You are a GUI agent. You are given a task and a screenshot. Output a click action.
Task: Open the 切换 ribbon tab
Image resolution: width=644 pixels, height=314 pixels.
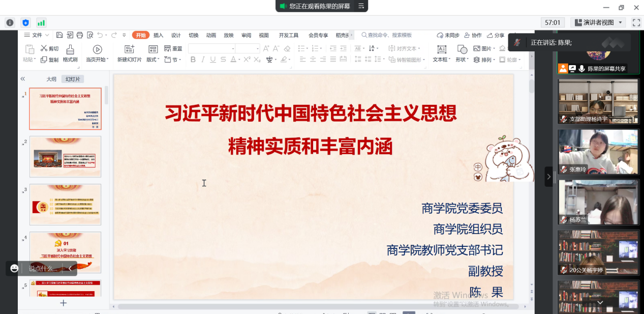pos(194,35)
